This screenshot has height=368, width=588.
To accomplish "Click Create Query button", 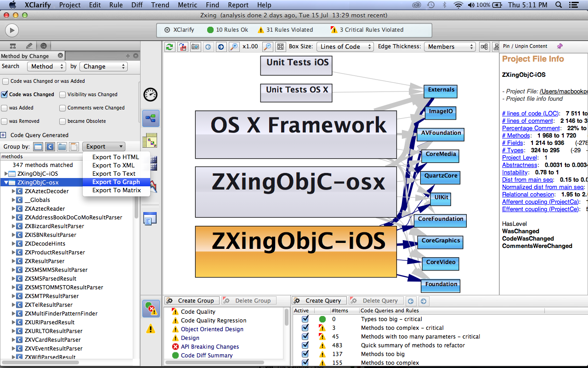I will click(x=319, y=301).
